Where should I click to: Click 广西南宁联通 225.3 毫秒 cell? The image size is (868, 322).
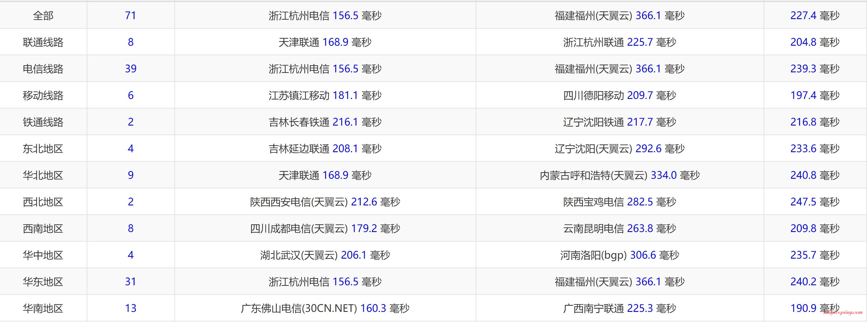(620, 308)
